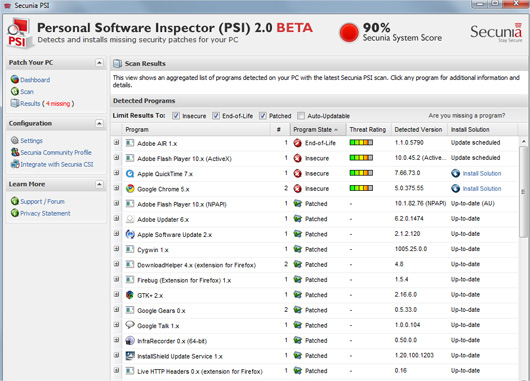Click the Secunia Community Profile icon
530x381 pixels.
click(15, 152)
